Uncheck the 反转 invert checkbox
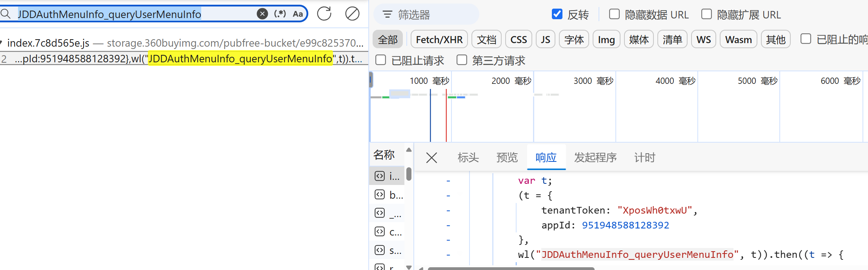This screenshot has height=270, width=868. coord(557,14)
